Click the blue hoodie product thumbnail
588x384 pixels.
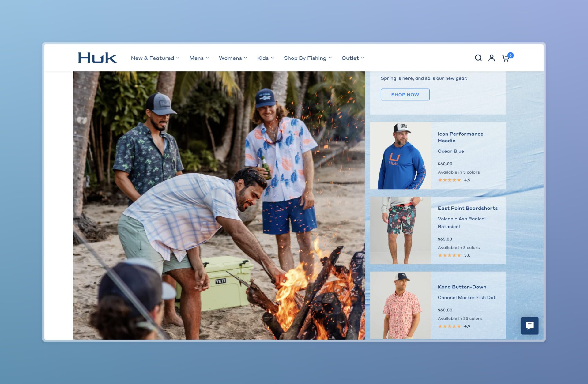[400, 156]
